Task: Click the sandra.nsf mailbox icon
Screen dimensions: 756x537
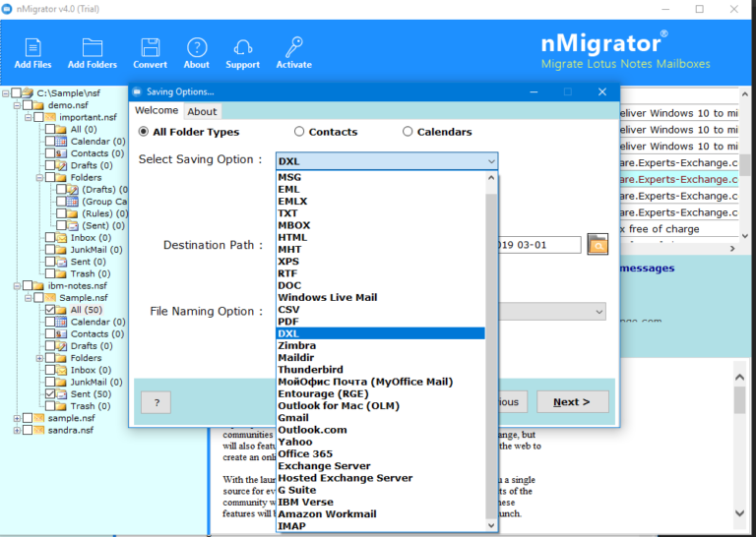Action: [38, 430]
